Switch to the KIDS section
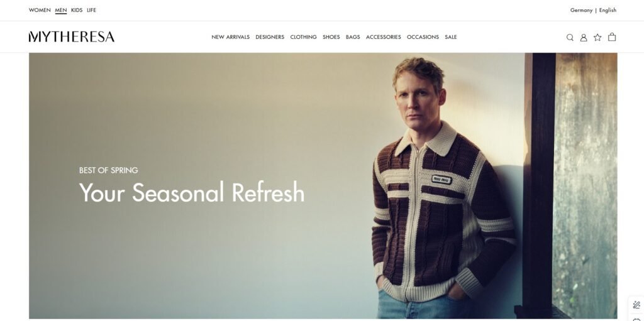The width and height of the screenshot is (644, 321). tap(77, 10)
